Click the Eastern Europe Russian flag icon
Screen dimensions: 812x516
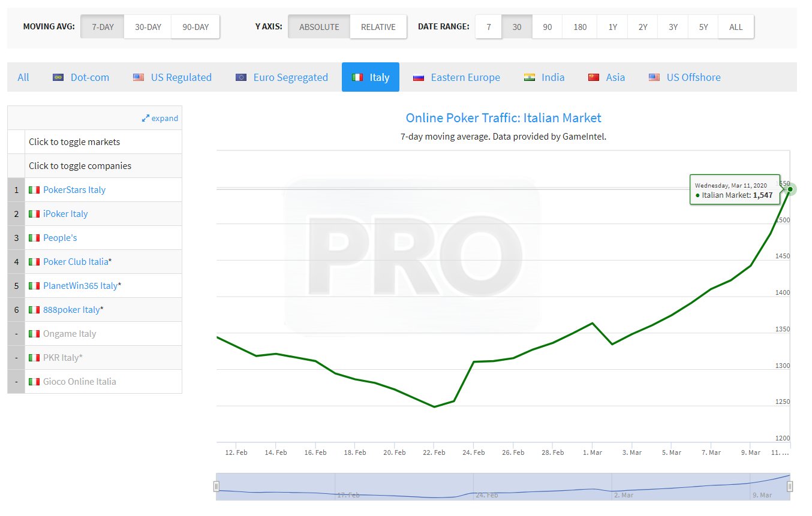click(419, 77)
